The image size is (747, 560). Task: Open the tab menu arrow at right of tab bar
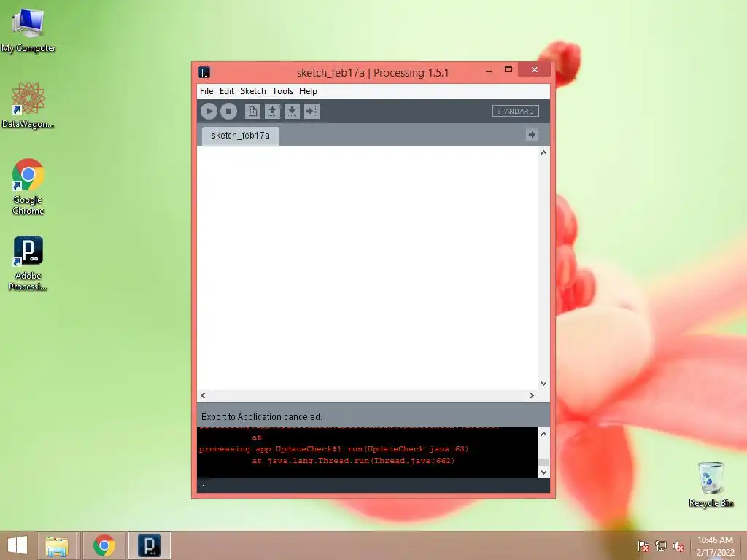532,134
